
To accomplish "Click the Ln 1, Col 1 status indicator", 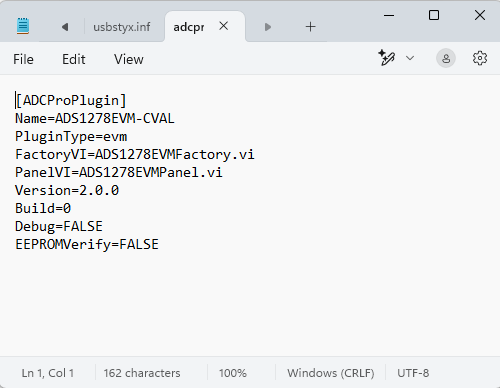I will pyautogui.click(x=48, y=373).
